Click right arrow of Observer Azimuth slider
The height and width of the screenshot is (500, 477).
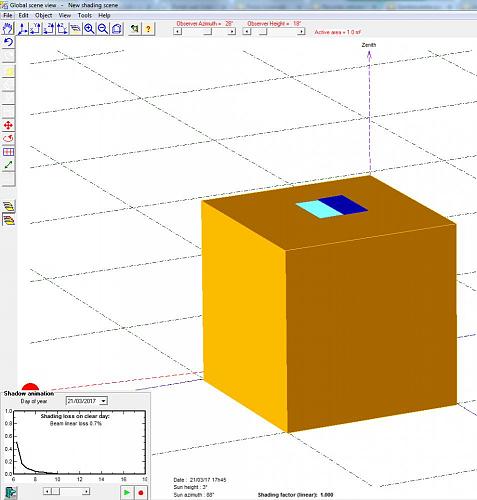pos(232,32)
